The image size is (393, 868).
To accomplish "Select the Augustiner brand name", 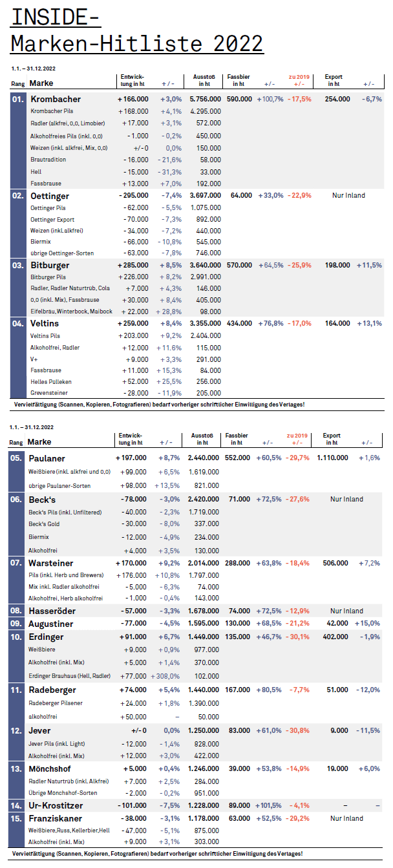I will (x=50, y=624).
